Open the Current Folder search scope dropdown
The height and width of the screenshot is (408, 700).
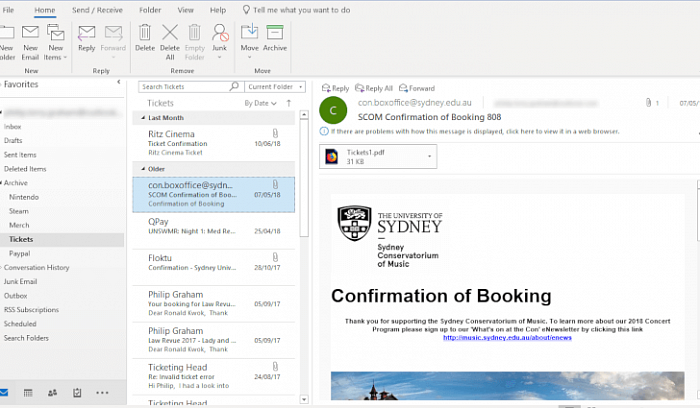[275, 87]
